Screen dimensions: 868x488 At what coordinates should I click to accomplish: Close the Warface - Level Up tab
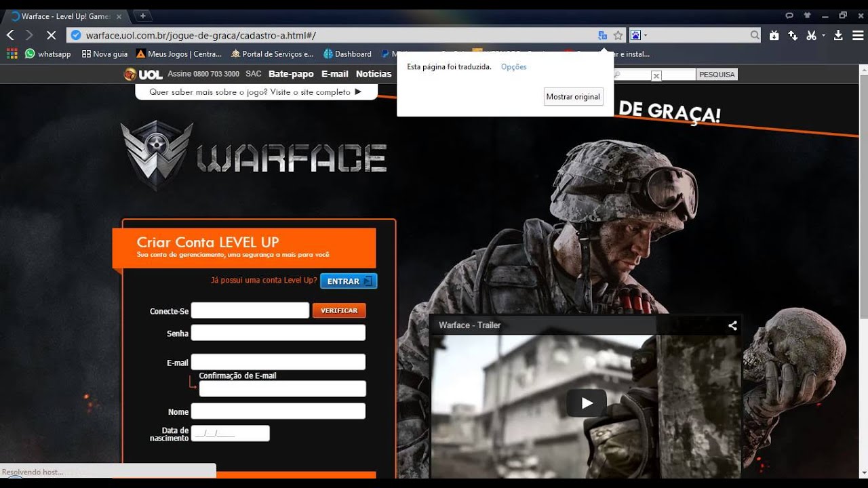point(119,16)
